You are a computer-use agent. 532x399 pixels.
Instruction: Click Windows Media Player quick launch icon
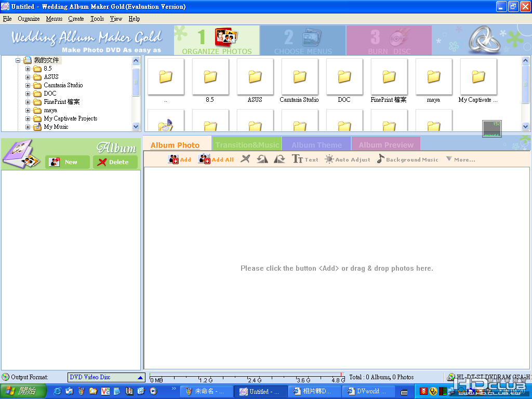153,391
